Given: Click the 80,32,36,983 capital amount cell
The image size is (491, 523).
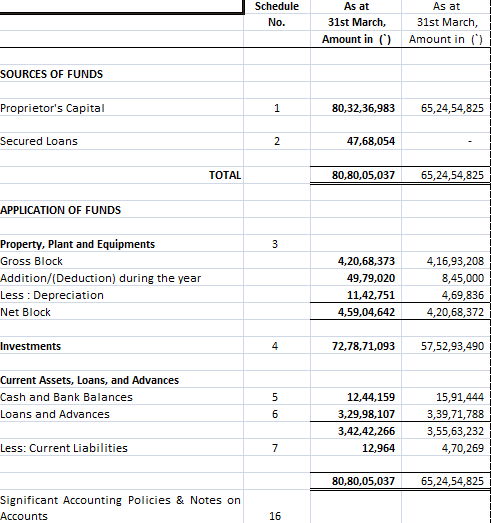Looking at the screenshot, I should click(x=356, y=107).
